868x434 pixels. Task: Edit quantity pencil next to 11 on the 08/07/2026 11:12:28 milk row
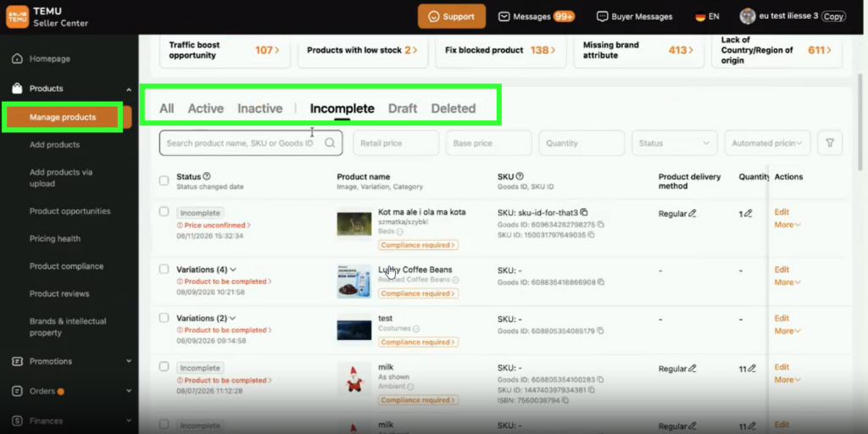tap(751, 368)
